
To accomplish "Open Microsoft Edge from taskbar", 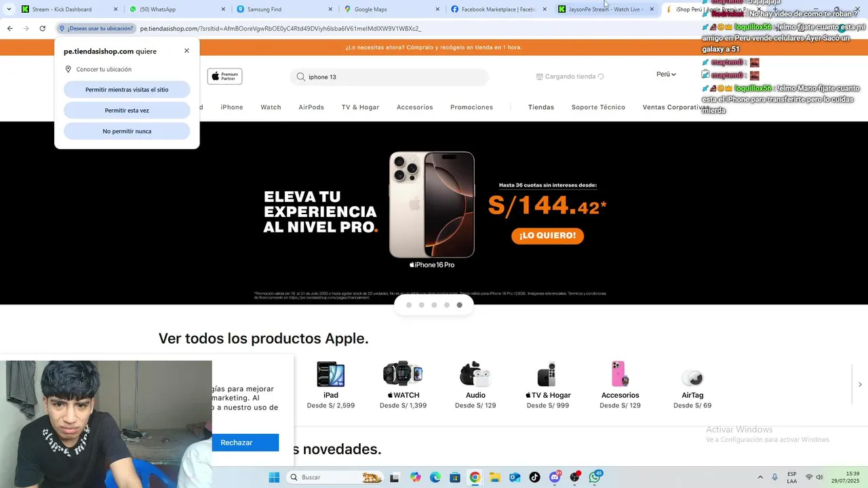I will click(x=435, y=477).
